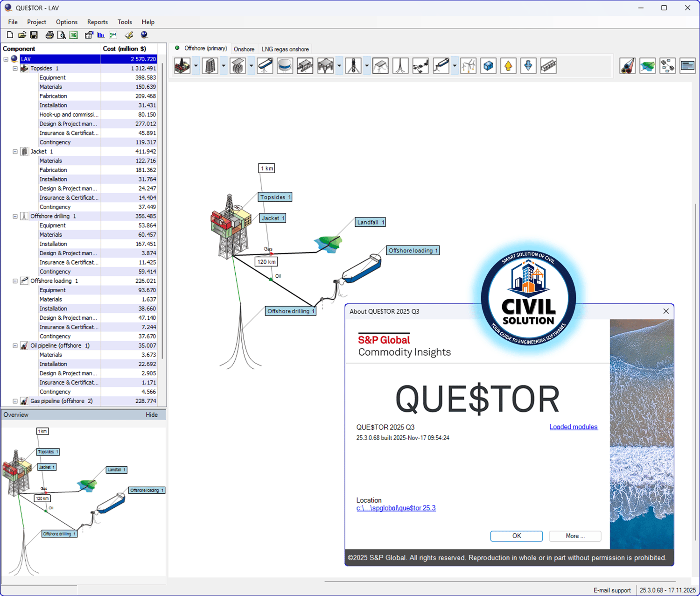
Task: Select the Hook-up and commissioning row
Action: pyautogui.click(x=98, y=114)
